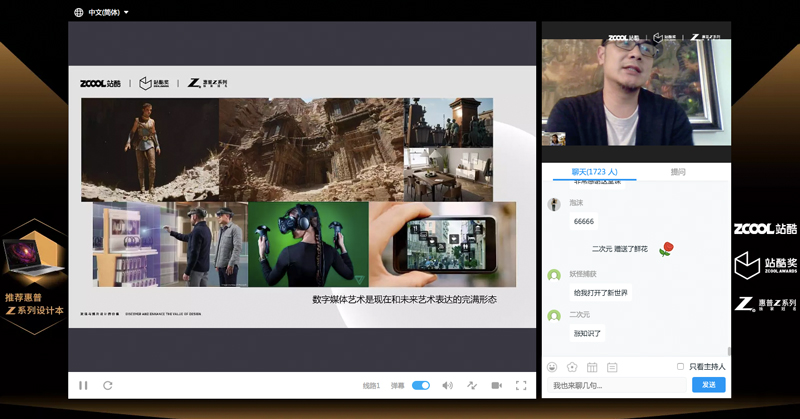Click the presenter webcam video
Image resolution: width=800 pixels, height=419 pixels.
(x=636, y=92)
